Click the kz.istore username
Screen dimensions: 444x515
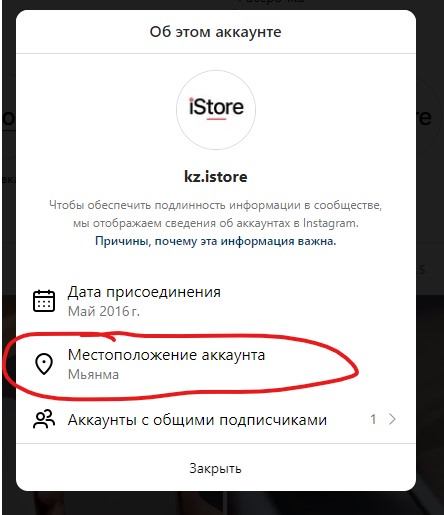click(216, 177)
